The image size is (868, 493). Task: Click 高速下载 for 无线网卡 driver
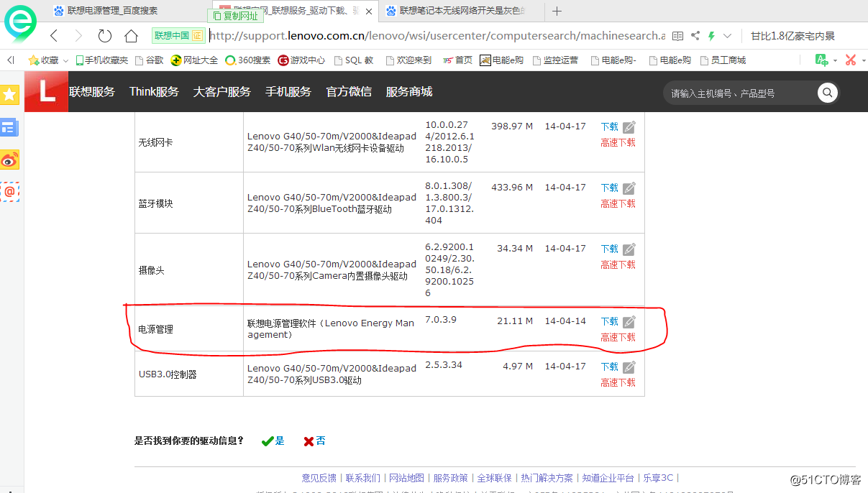point(618,142)
